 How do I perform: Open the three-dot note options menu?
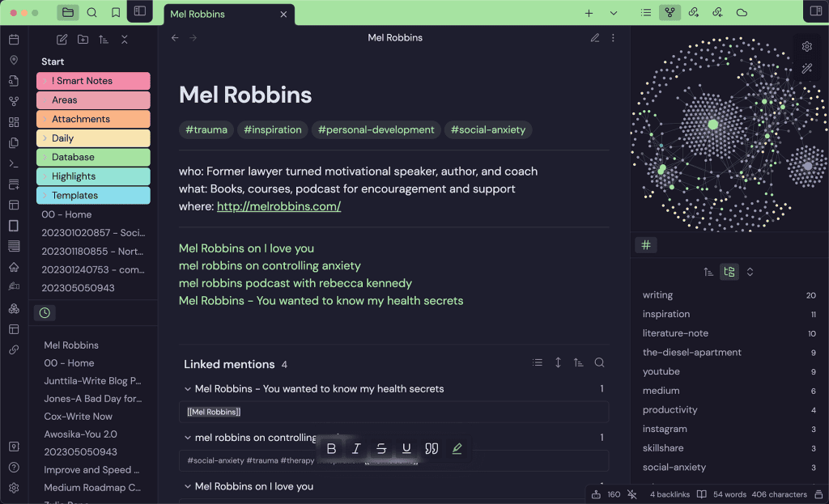coord(613,37)
